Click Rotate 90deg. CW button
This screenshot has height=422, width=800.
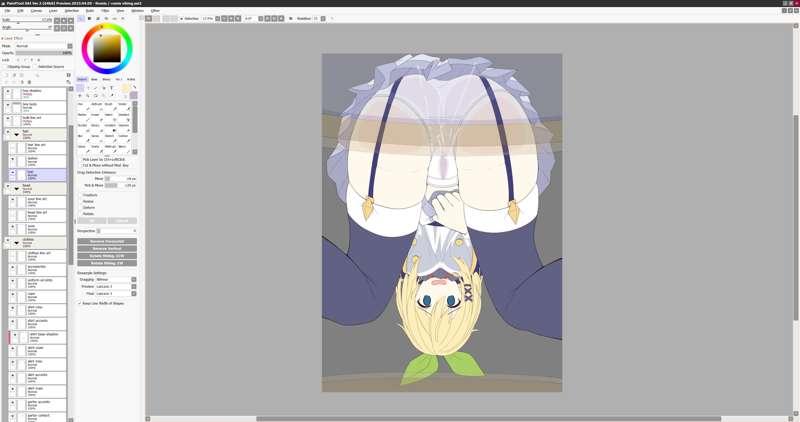click(x=107, y=263)
